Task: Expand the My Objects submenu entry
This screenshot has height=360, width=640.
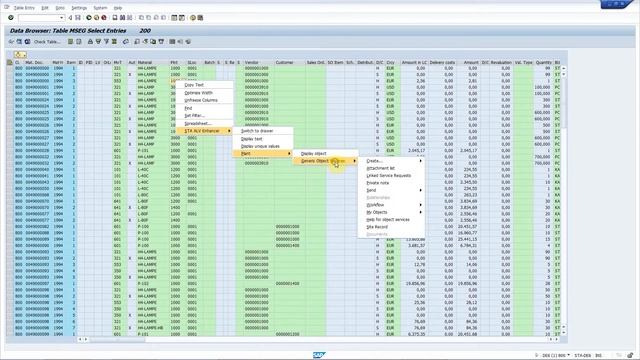Action: [x=391, y=212]
